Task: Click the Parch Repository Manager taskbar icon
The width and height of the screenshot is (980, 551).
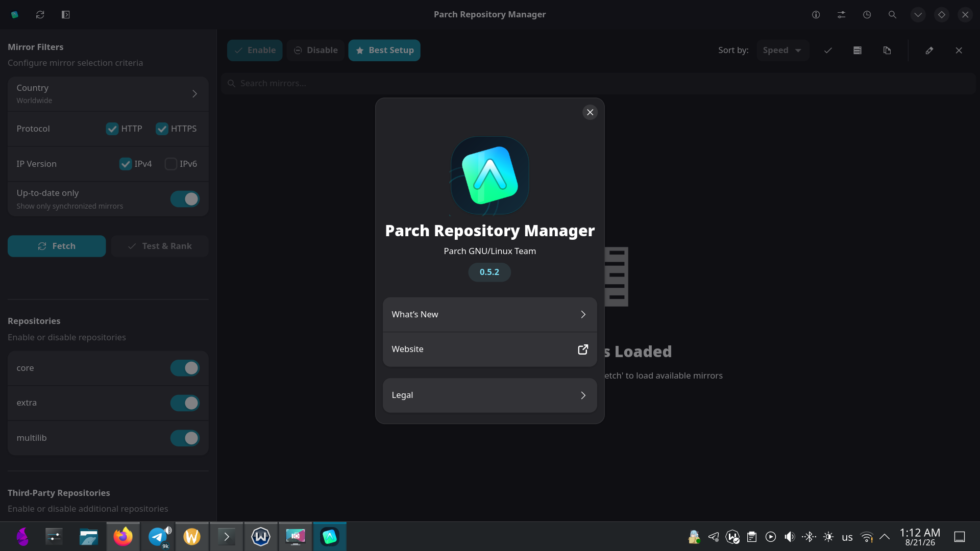Action: click(330, 537)
